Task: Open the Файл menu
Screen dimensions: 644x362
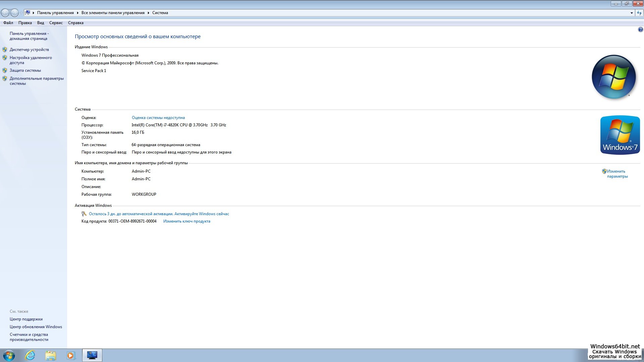Action: pos(8,23)
